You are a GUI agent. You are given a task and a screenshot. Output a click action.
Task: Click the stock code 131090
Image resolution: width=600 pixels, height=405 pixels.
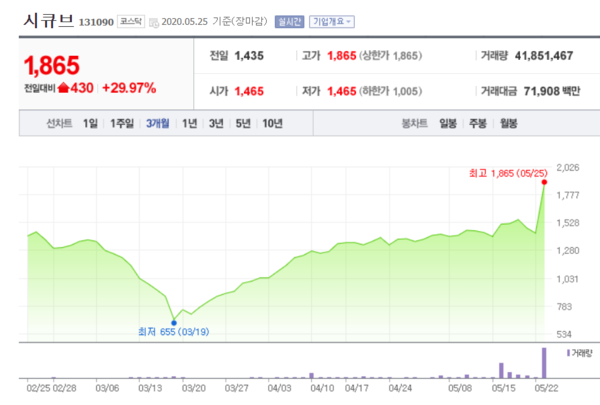(x=96, y=22)
